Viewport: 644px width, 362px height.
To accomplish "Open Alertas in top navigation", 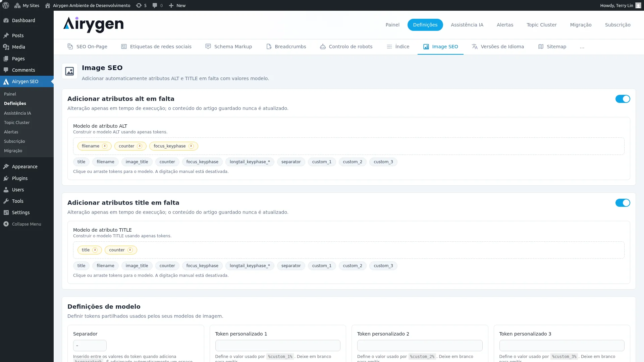I will click(505, 25).
